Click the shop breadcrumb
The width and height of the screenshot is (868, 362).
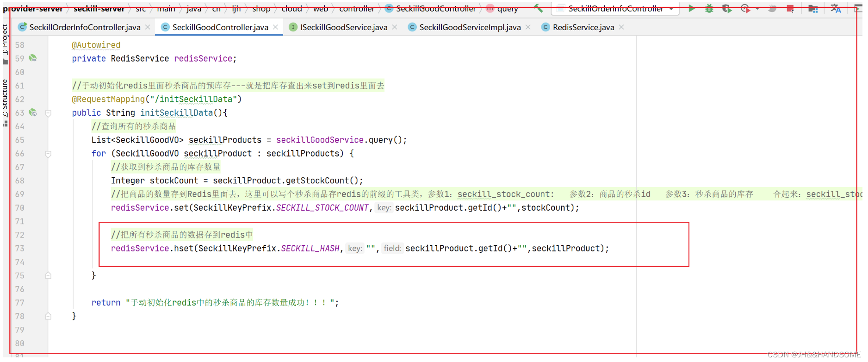(x=261, y=8)
